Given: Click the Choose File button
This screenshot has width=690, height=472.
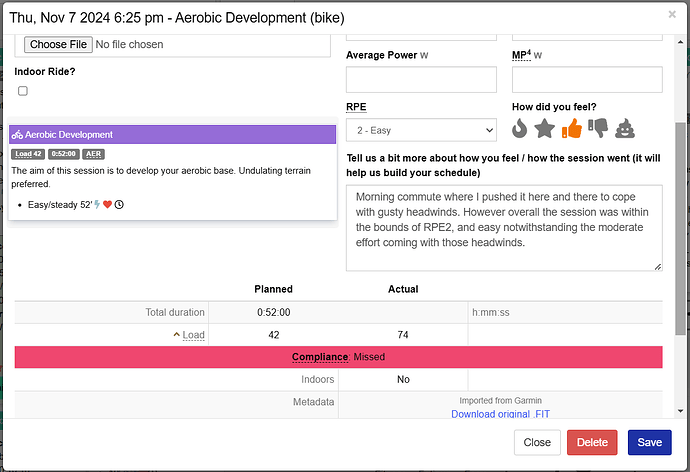Looking at the screenshot, I should [x=58, y=44].
